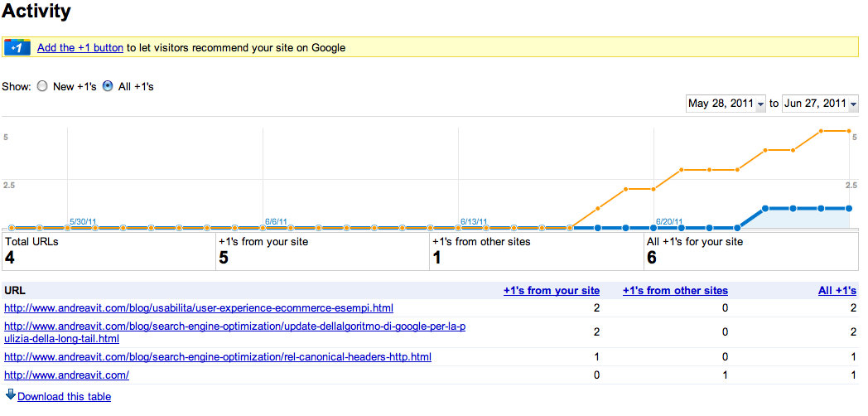Select the +1's from other sites metric box
The width and height of the screenshot is (868, 416).
coord(536,251)
